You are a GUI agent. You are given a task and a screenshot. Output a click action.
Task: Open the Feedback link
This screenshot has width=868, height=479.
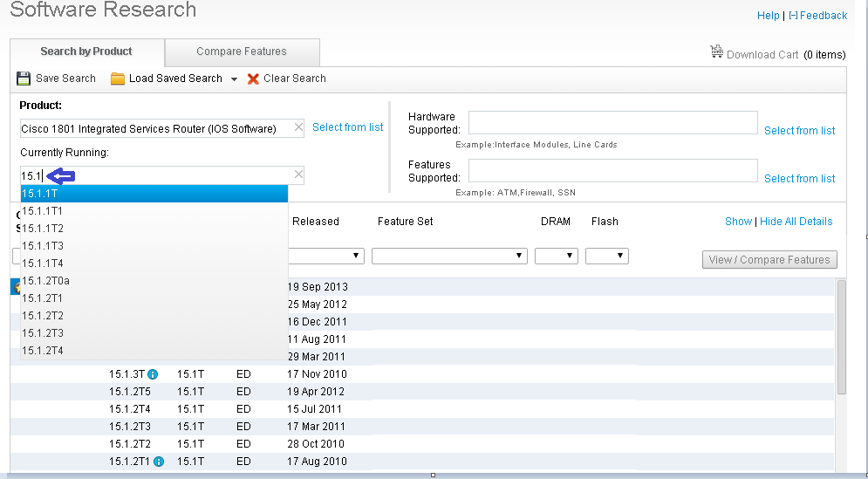coord(824,16)
